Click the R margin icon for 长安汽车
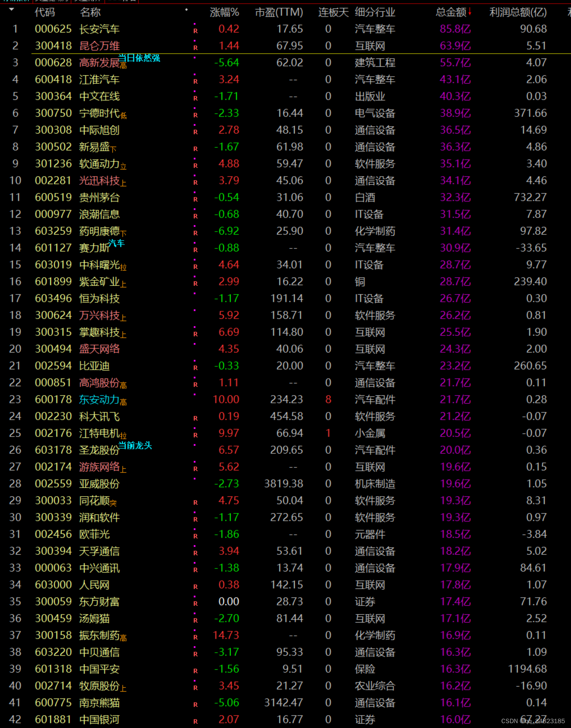Viewport: 571px width, 728px height. coord(195,31)
